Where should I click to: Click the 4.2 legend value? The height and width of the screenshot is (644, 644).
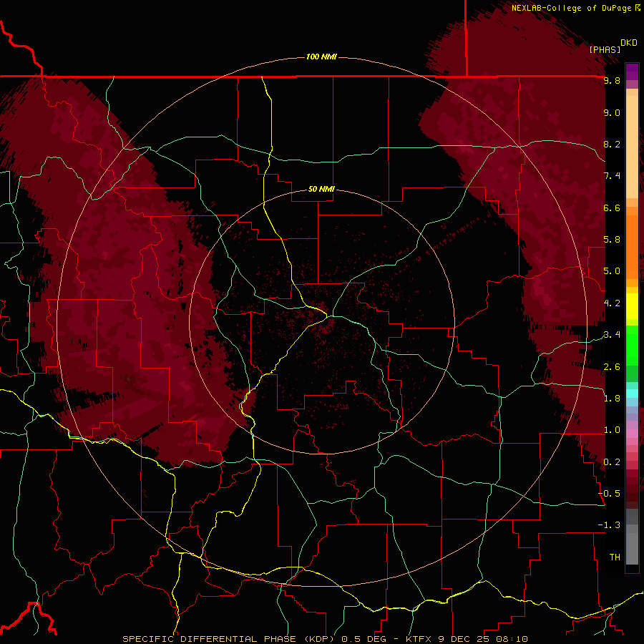(612, 303)
